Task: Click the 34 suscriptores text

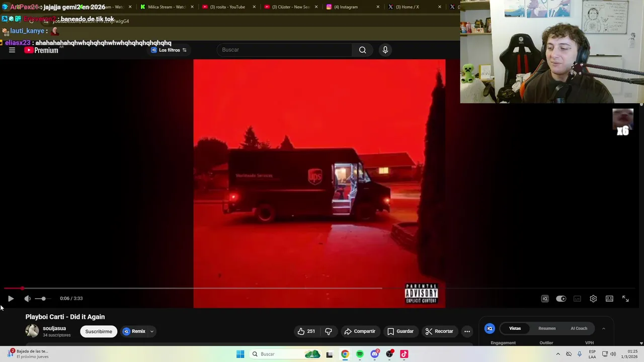Action: tap(56, 335)
